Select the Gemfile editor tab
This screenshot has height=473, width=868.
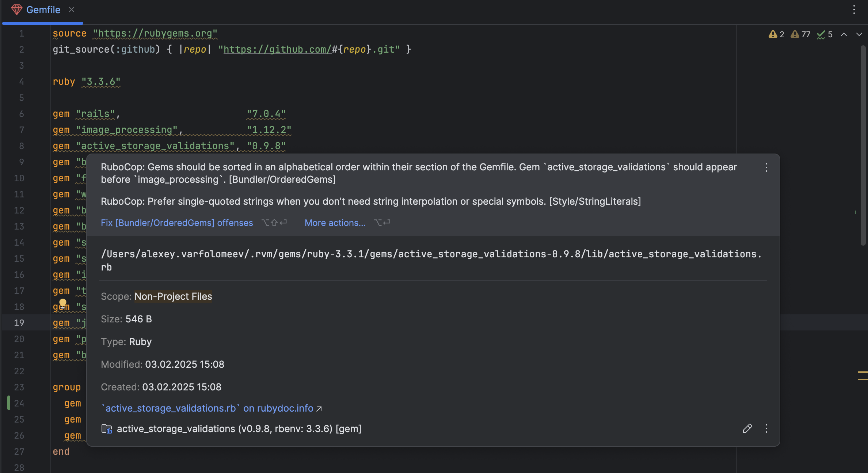[x=43, y=10]
